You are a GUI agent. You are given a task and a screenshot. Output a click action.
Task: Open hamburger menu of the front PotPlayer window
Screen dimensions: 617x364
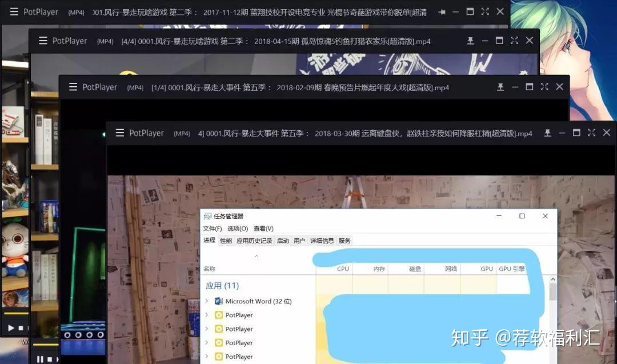point(120,133)
